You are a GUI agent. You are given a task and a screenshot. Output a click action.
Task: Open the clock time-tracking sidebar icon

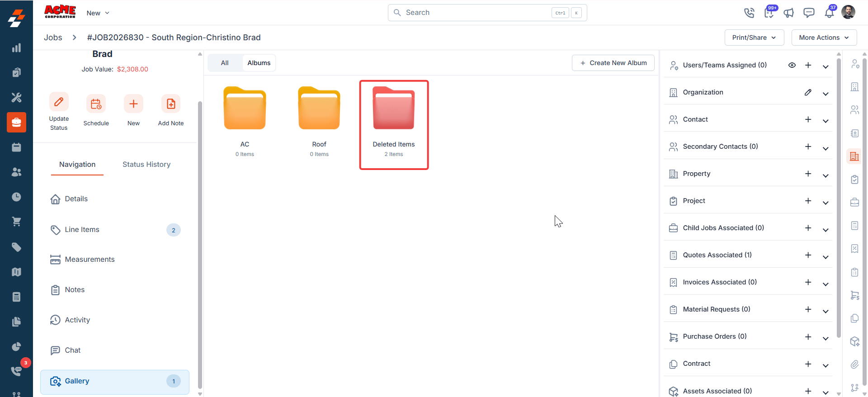click(x=16, y=197)
